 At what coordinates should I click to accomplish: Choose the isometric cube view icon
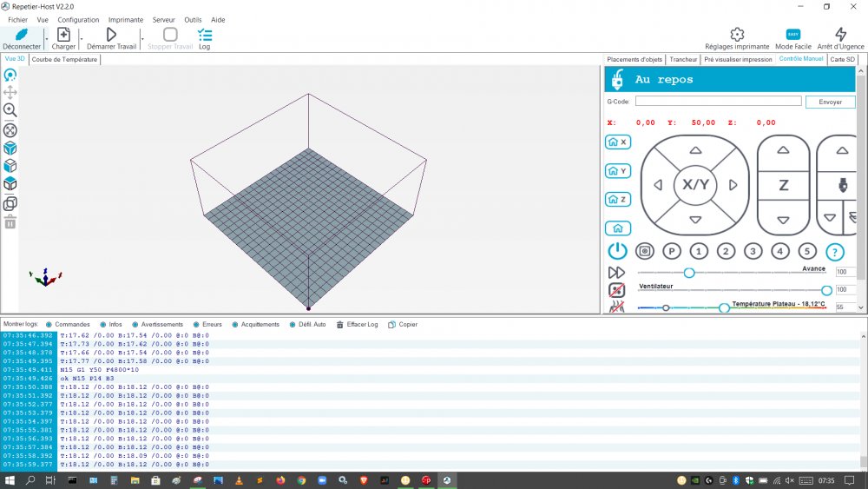tap(10, 149)
